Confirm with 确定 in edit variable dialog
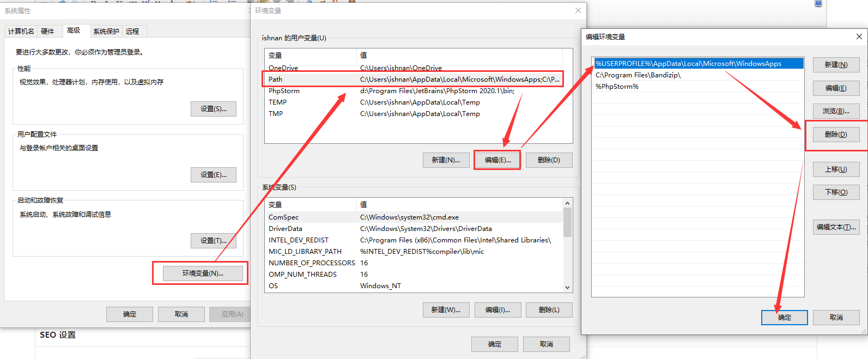Image resolution: width=868 pixels, height=359 pixels. click(x=784, y=318)
